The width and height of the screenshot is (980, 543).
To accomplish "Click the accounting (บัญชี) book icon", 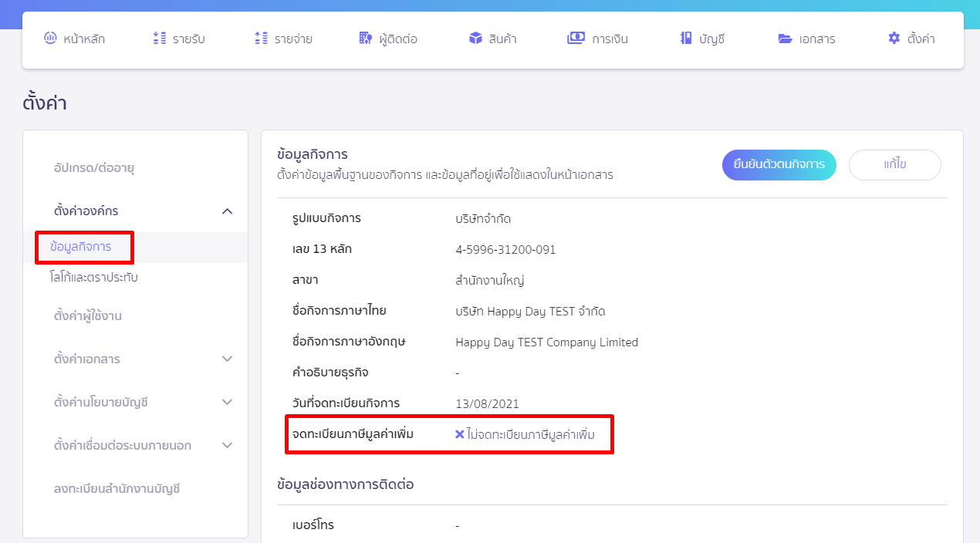I will click(x=686, y=39).
